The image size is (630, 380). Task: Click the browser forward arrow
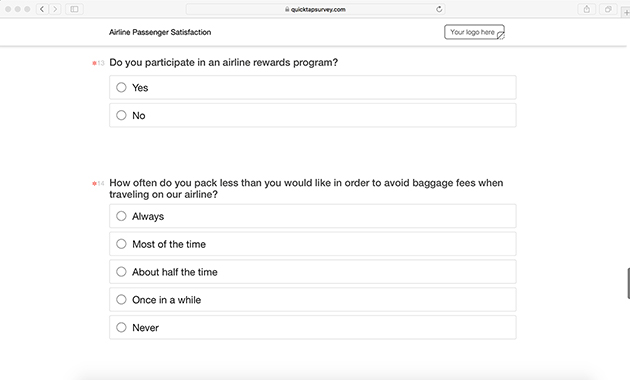coord(55,9)
